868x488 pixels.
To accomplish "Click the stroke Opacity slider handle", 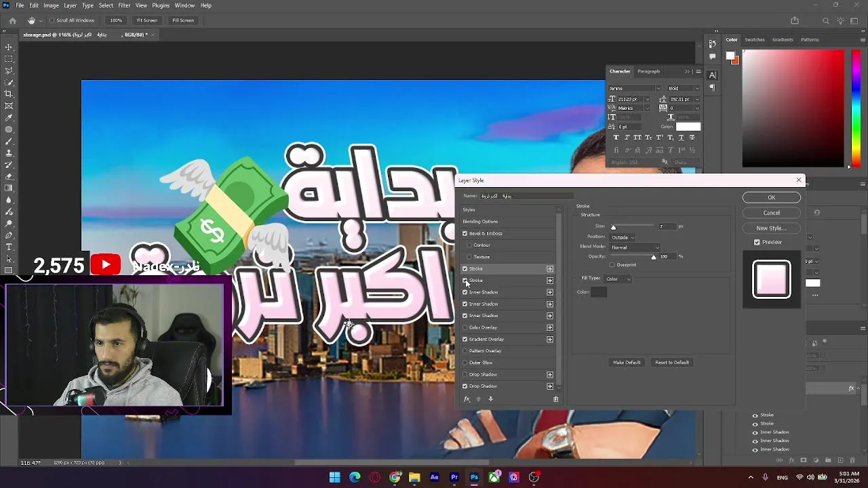I will pos(654,258).
